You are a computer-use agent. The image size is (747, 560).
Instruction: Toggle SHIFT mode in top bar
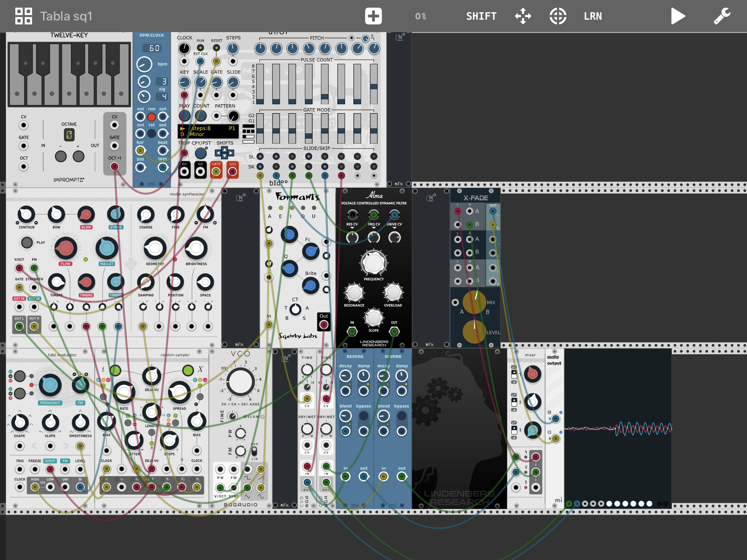pos(481,16)
